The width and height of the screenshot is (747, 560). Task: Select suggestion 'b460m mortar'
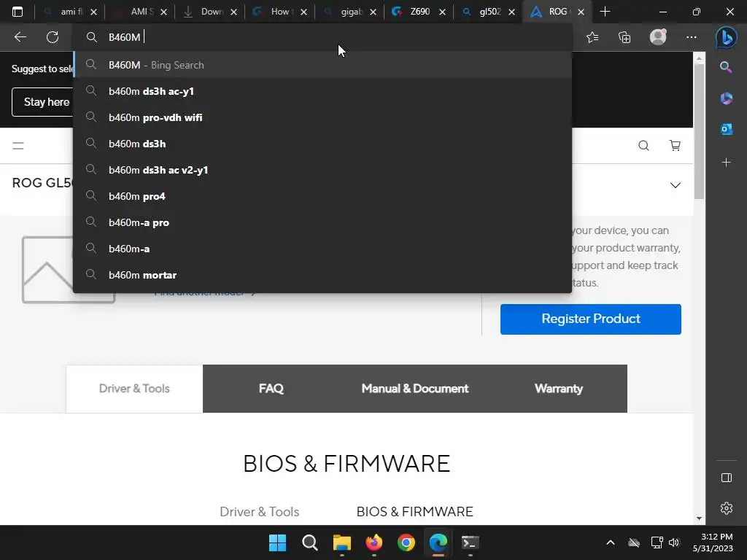point(323,275)
